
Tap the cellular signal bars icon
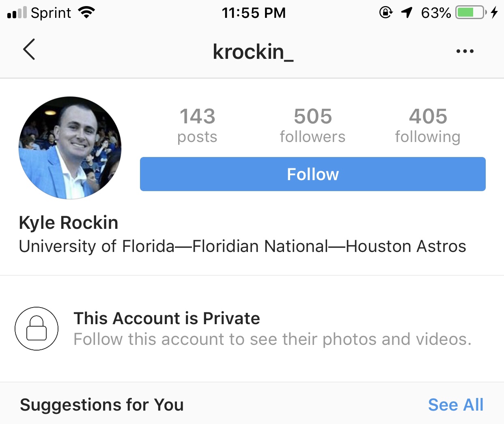pyautogui.click(x=17, y=13)
